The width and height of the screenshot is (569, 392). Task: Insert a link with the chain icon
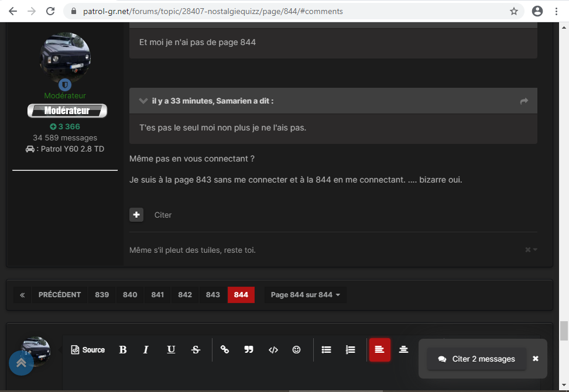[225, 349]
